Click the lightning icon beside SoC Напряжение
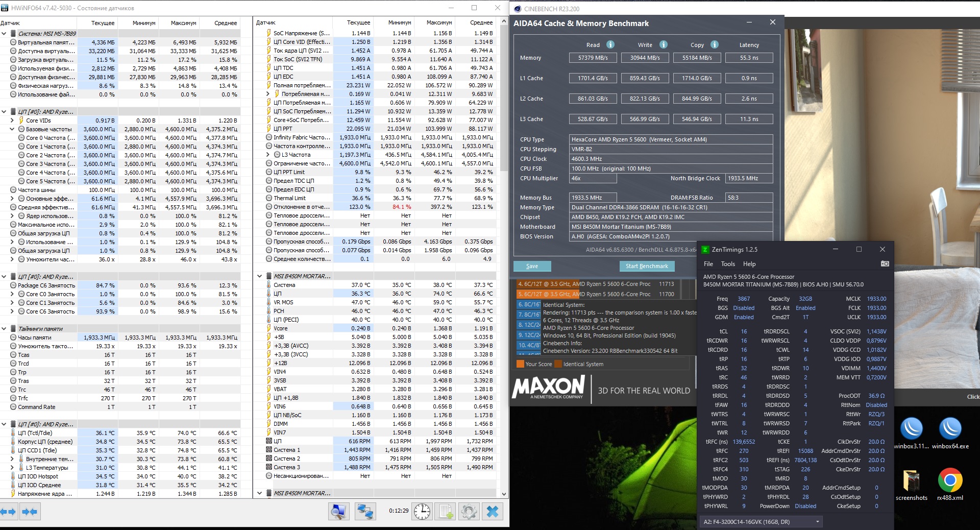Screen dimensions: 980x530 point(268,33)
